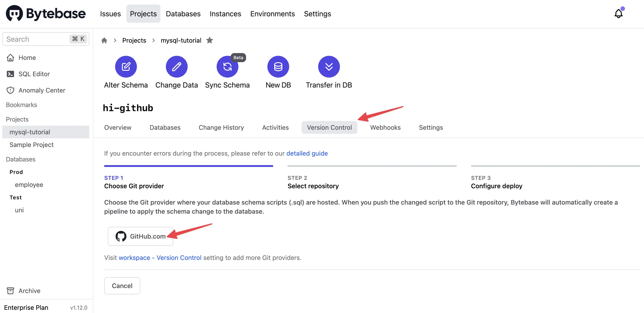This screenshot has width=644, height=313.
Task: Open Anomaly Center in sidebar
Action: point(41,90)
